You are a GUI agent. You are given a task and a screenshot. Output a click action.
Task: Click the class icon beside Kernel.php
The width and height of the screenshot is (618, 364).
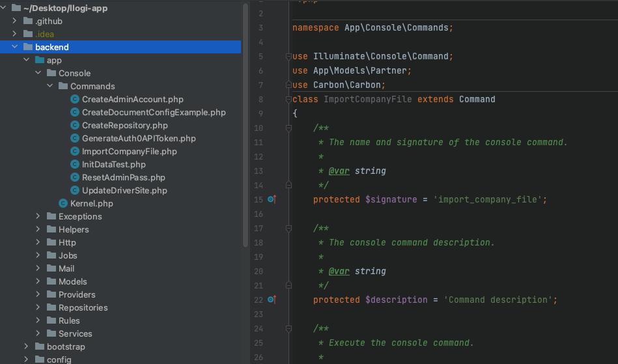point(63,203)
